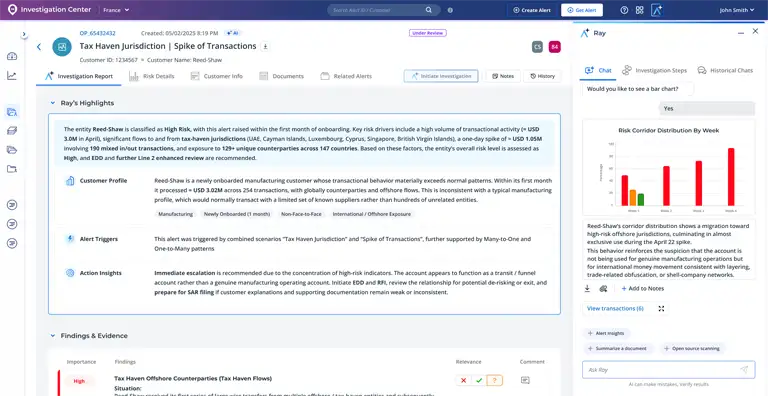Viewport: 768px width, 396px height.
Task: Click the Create Alert button
Action: tap(532, 10)
